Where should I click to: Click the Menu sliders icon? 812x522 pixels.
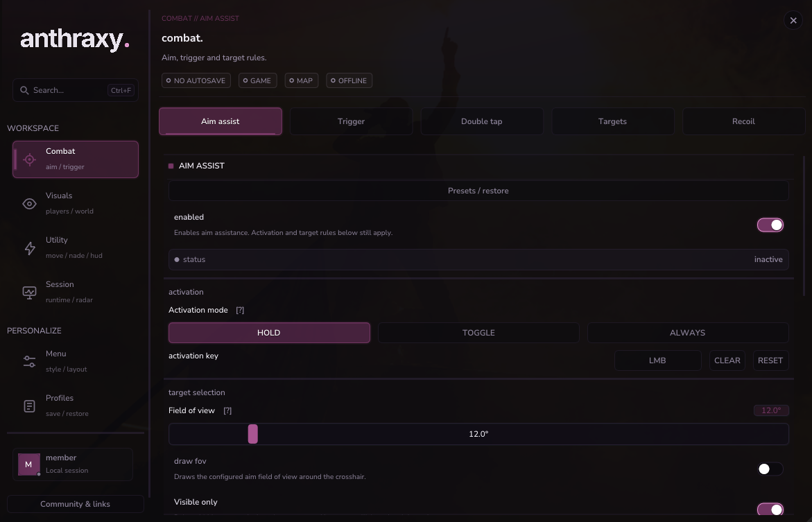click(30, 361)
